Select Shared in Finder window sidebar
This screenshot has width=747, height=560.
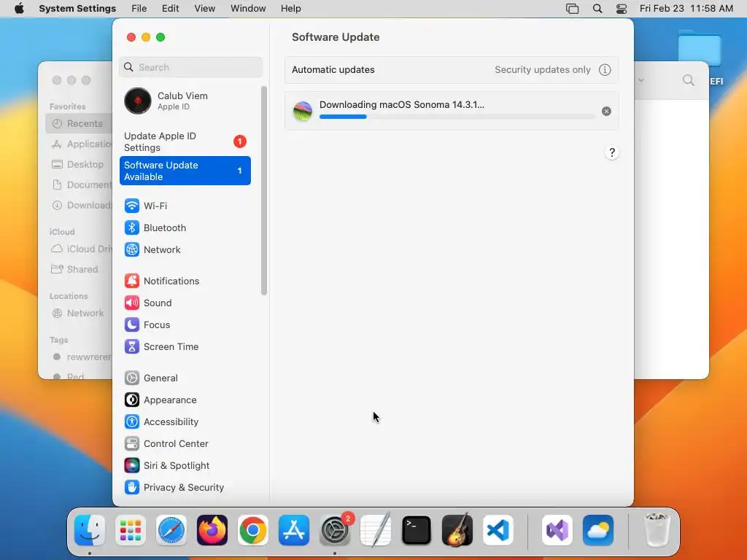click(x=79, y=270)
